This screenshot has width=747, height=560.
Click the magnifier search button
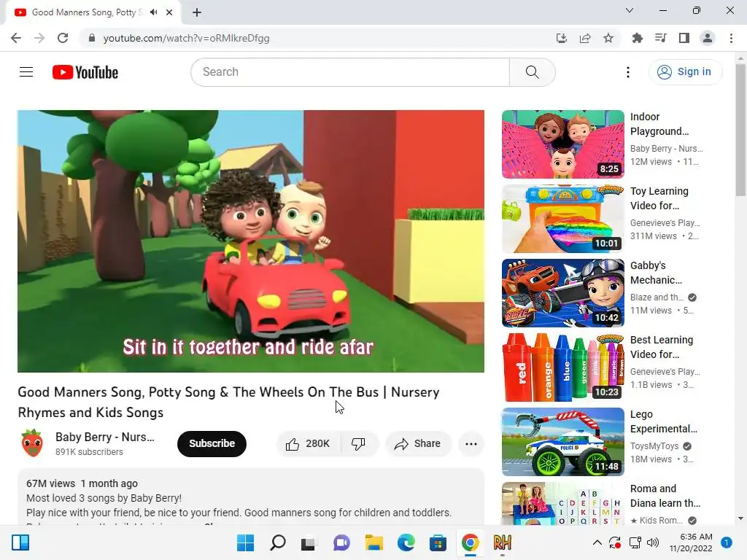click(x=532, y=72)
